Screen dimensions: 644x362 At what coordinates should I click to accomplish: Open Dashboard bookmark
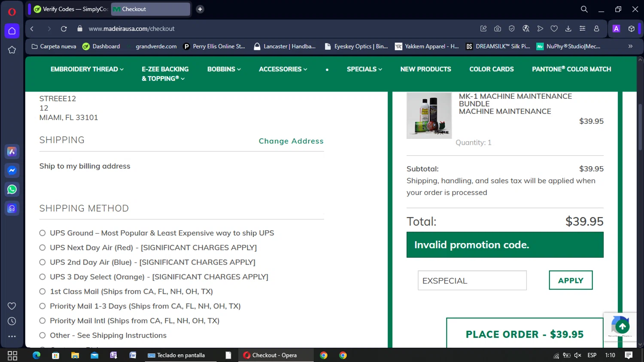click(x=101, y=46)
